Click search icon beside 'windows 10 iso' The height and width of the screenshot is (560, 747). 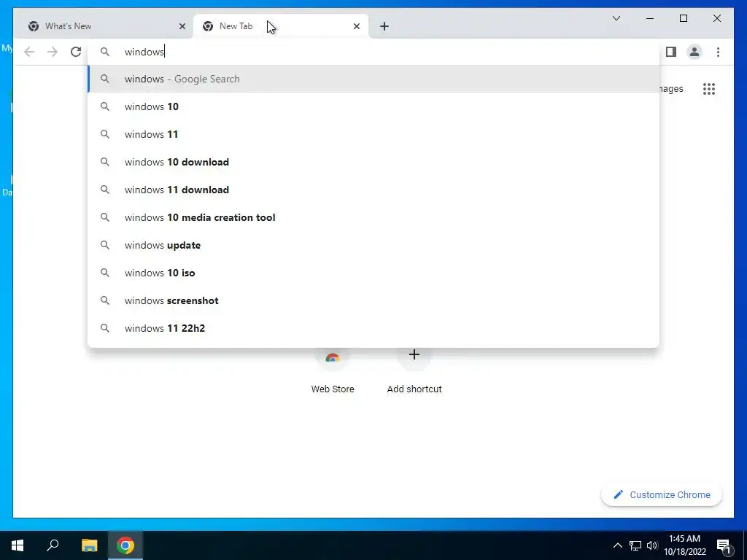(x=105, y=273)
